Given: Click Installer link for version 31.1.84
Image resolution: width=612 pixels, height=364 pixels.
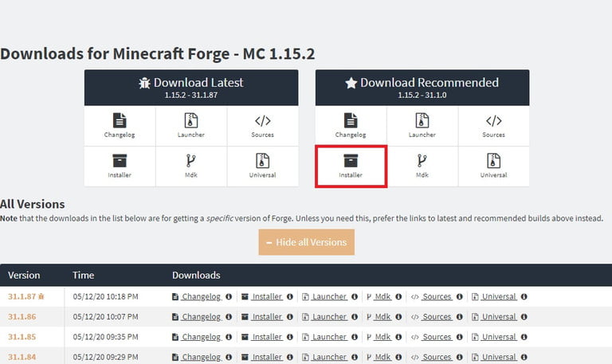Looking at the screenshot, I should click(x=267, y=357).
